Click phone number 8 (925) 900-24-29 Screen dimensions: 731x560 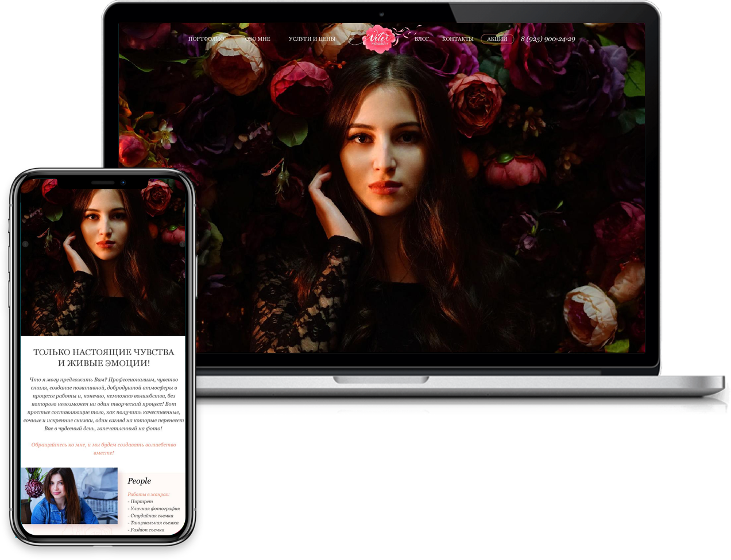pyautogui.click(x=548, y=39)
